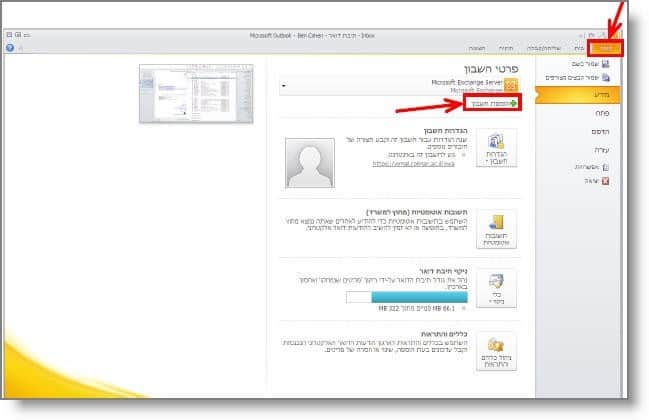The image size is (649, 420).
Task: Open Automatic Replies (תשובות אוטומטיות) button
Action: click(496, 229)
